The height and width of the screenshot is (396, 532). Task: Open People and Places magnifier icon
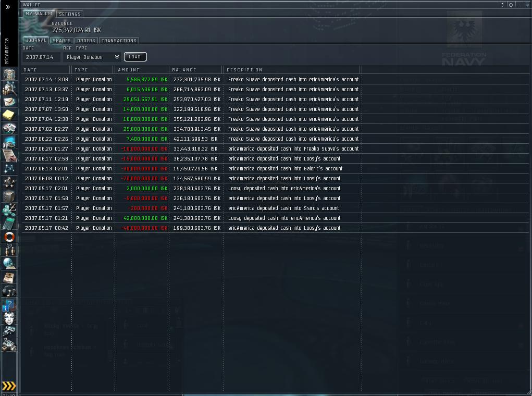tap(9, 88)
